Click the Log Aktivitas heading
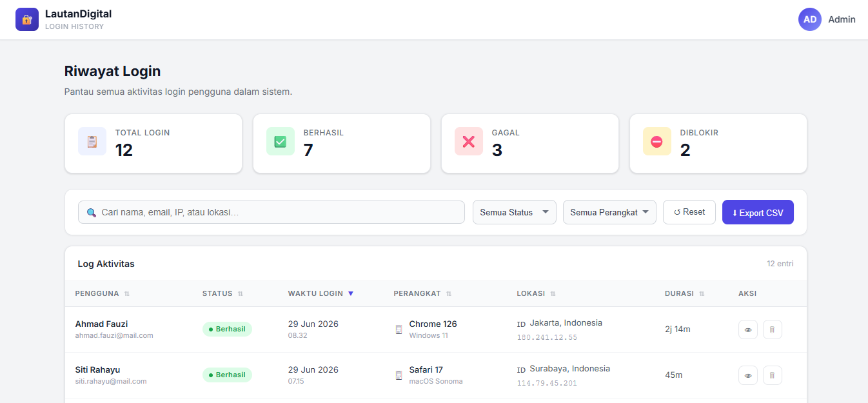Viewport: 868px width, 403px height. [x=106, y=264]
